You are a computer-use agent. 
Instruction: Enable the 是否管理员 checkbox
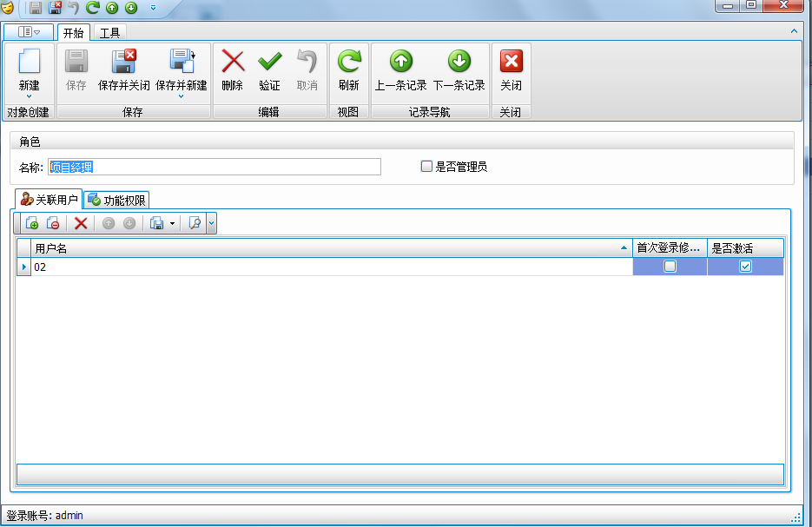(x=426, y=166)
